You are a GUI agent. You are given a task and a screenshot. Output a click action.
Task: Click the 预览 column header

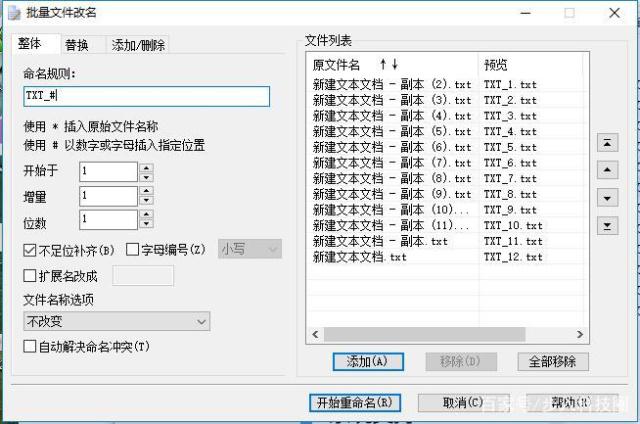[530, 64]
